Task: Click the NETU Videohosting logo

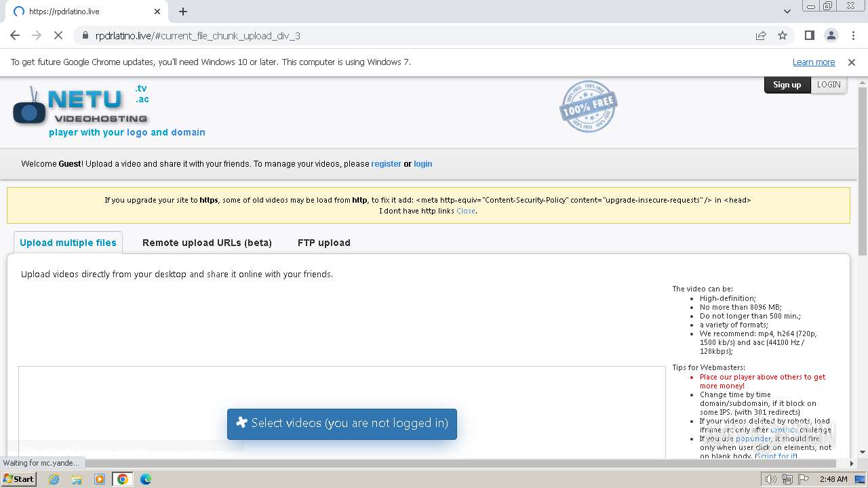Action: (x=80, y=106)
